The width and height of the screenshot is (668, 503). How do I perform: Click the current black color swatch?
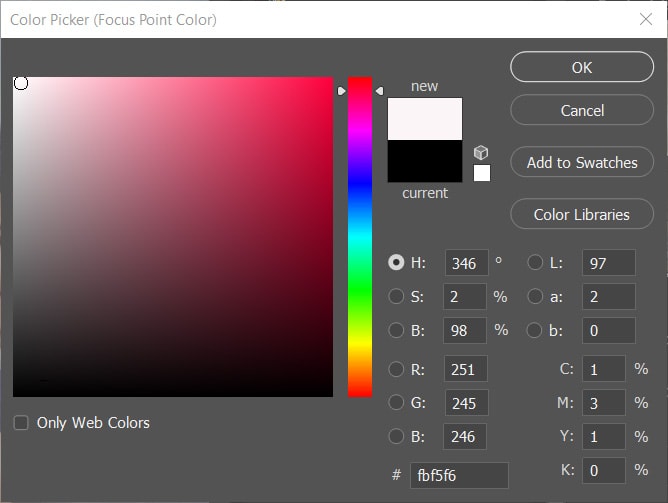point(425,161)
